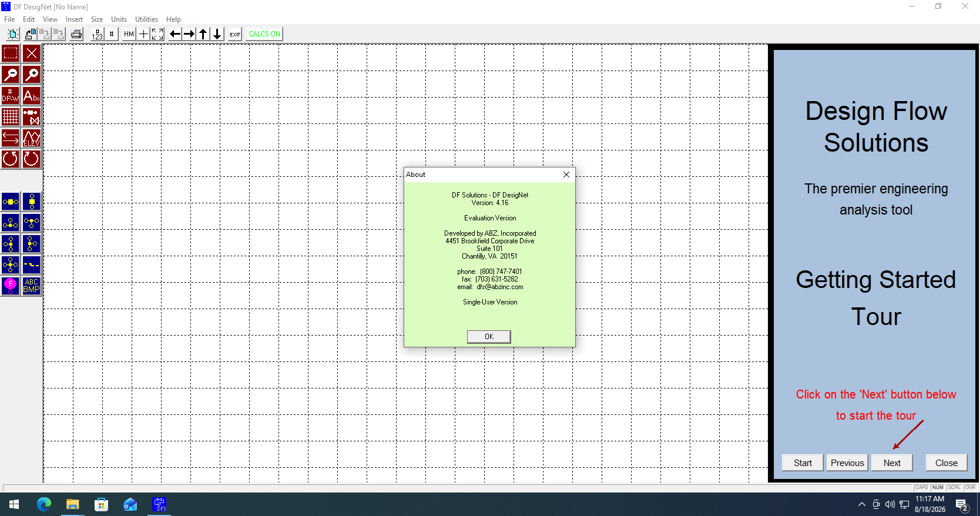Click the 'Evaluation Version' text
980x516 pixels.
coord(490,218)
